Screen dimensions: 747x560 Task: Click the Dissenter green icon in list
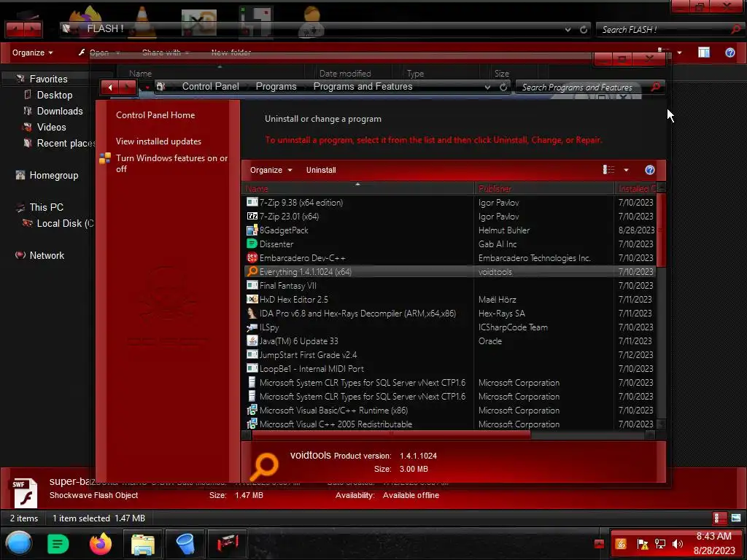coord(252,244)
